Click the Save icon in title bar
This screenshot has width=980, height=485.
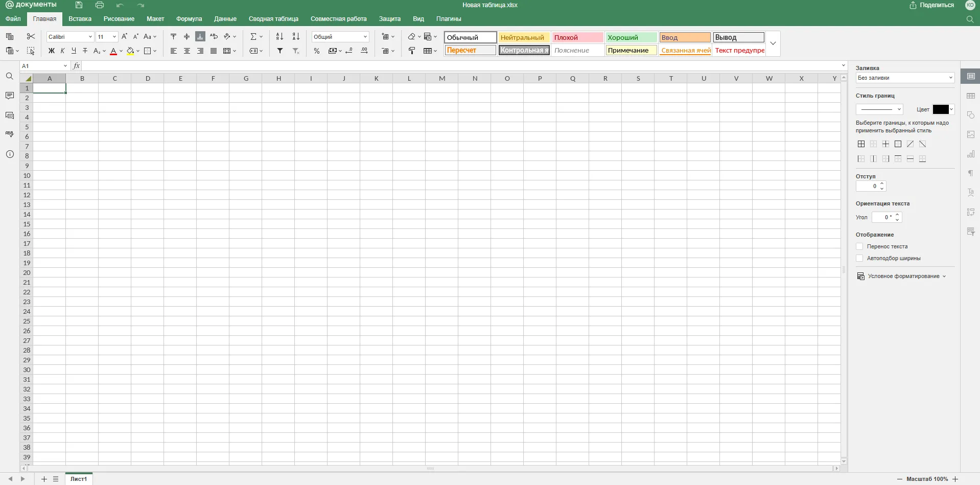point(79,5)
